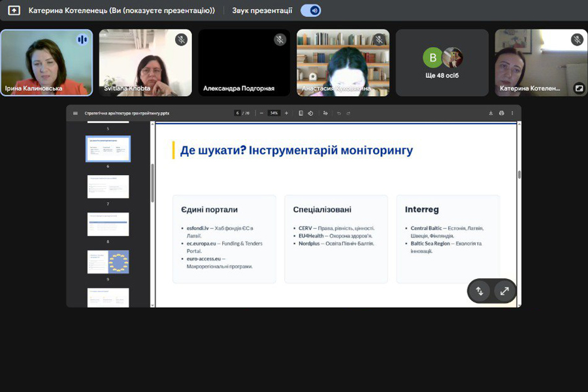Download the presentation PDF file
The image size is (588, 392).
[x=491, y=113]
